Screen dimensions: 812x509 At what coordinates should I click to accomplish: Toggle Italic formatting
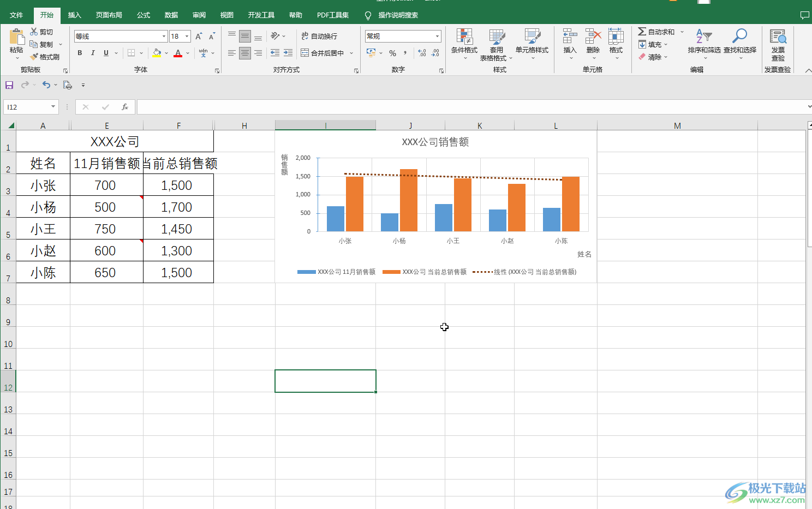93,53
